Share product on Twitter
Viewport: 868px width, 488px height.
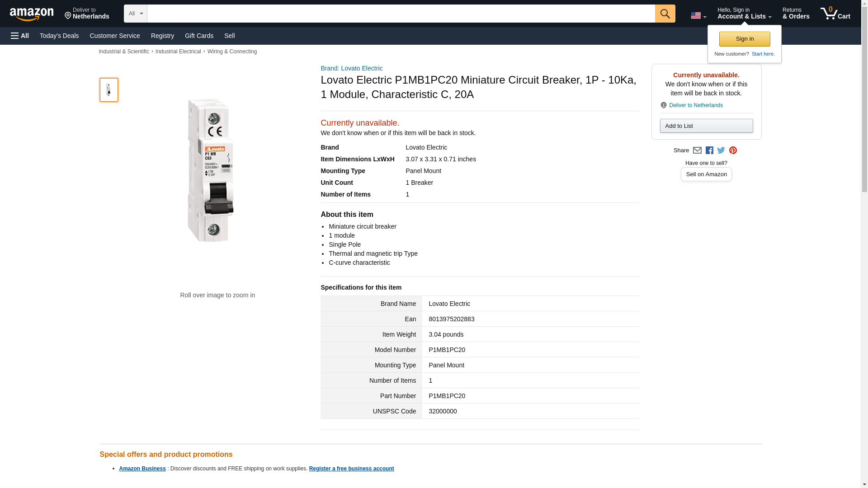[721, 150]
